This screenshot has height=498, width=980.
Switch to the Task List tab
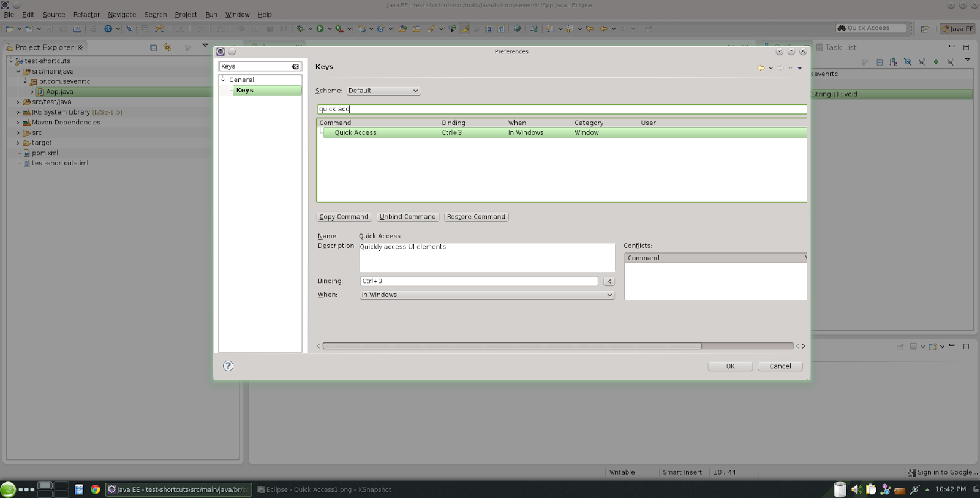click(x=837, y=47)
